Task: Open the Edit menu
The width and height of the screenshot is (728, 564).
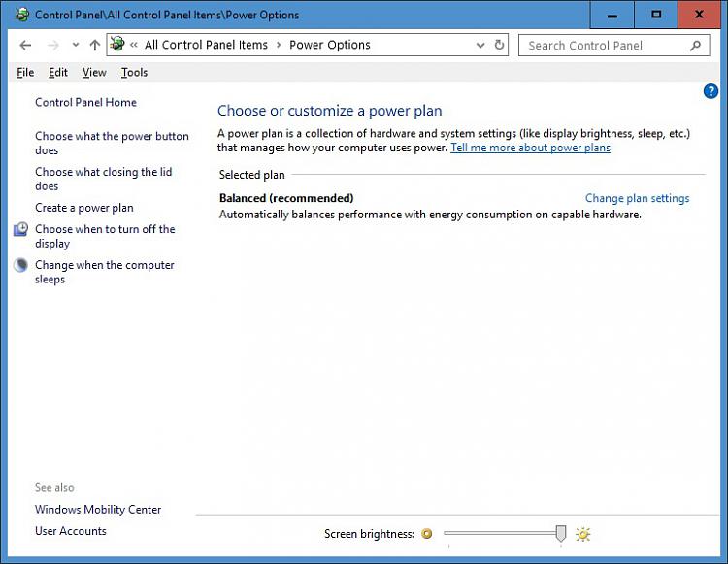Action: [58, 73]
